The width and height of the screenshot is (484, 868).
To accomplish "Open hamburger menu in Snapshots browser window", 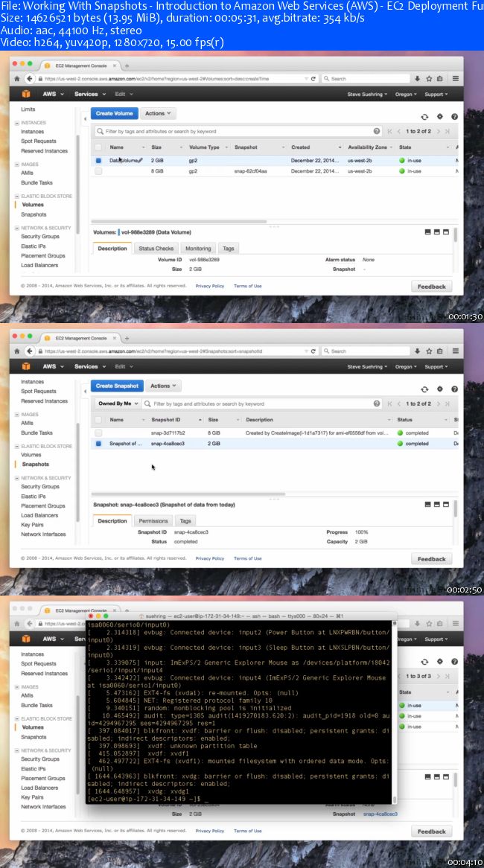I will [455, 351].
